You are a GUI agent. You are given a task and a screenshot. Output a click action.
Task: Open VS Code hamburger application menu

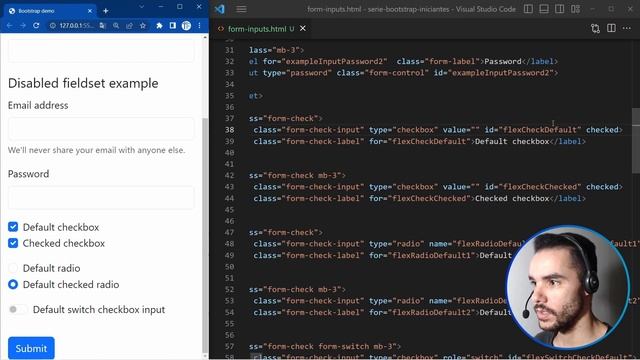point(241,9)
